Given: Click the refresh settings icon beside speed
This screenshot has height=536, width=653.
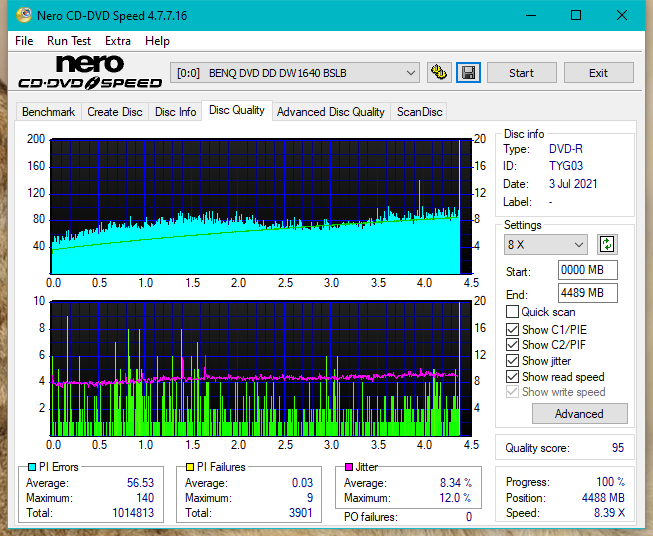Looking at the screenshot, I should pos(607,244).
